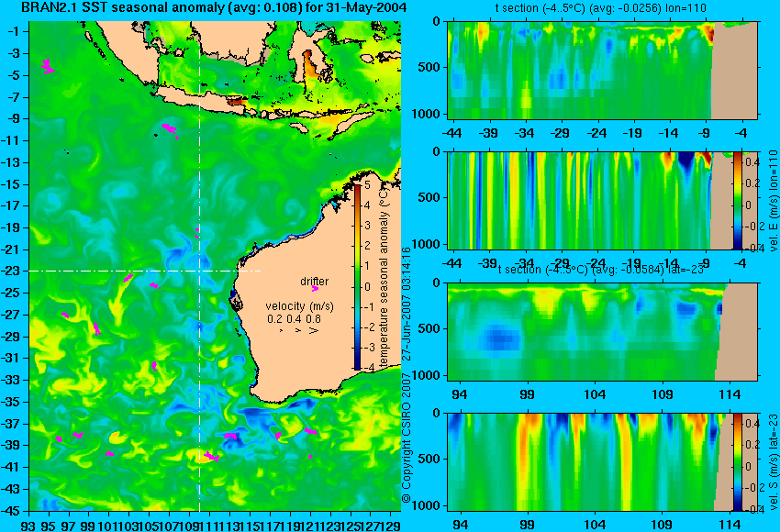This screenshot has height=532, width=780.
Task: Click the t section lon=110 title
Action: (600, 8)
